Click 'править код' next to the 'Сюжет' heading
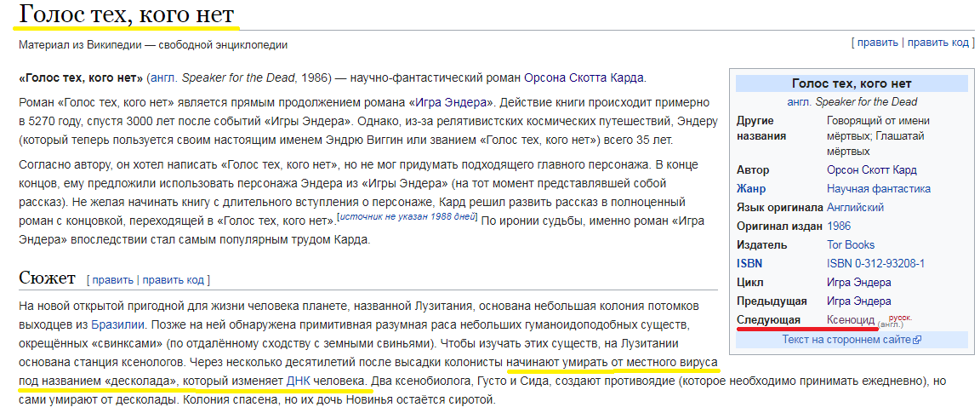980x413 pixels. [x=174, y=279]
